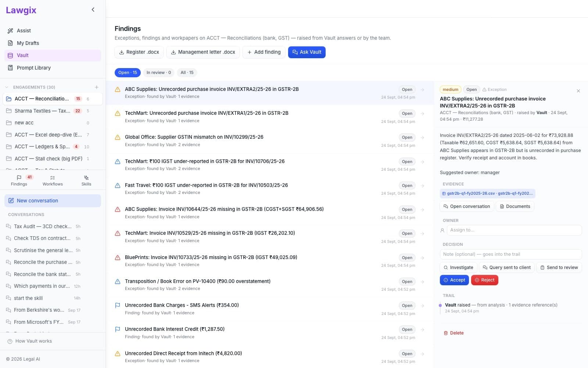Click Send to review
The image size is (588, 368).
pos(559,268)
